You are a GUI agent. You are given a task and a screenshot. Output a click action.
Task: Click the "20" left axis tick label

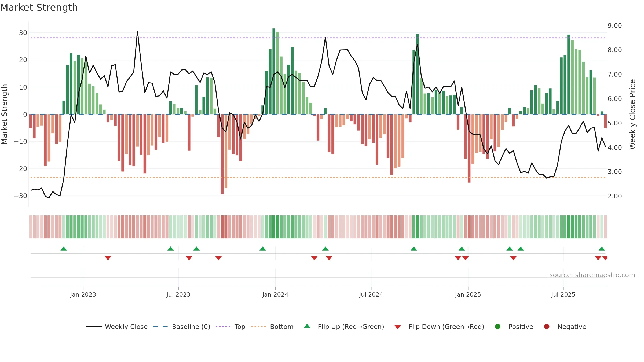(x=23, y=60)
